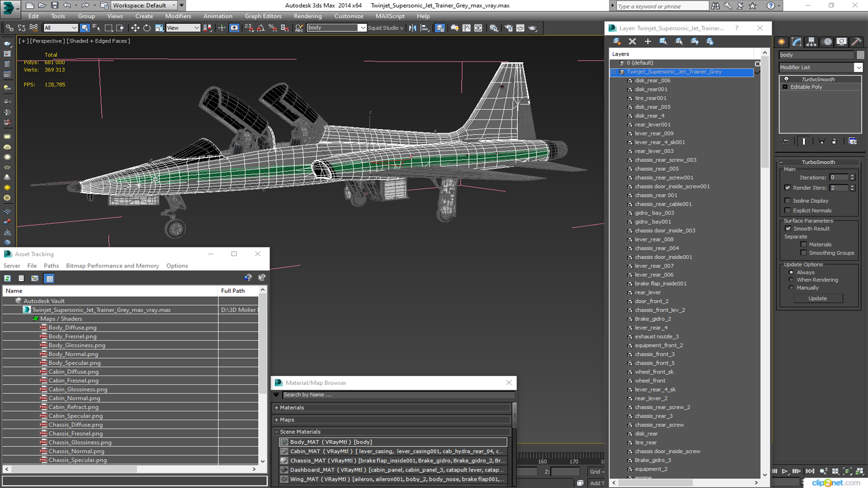
Task: Open the Utilities command panel tab
Action: (856, 42)
